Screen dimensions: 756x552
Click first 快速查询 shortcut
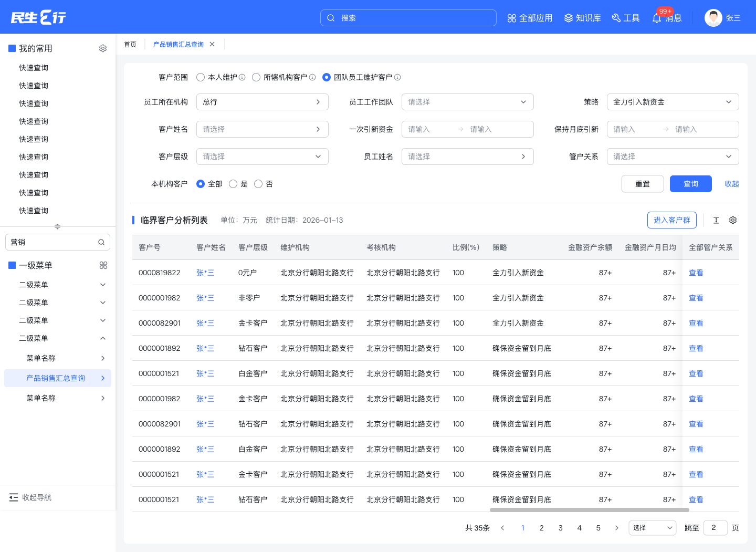pos(34,68)
